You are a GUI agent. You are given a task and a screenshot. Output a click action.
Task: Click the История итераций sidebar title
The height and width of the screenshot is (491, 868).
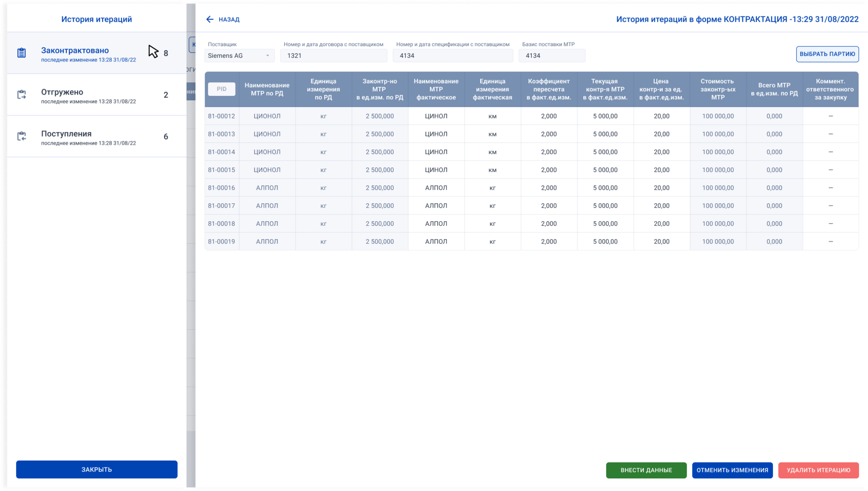point(97,19)
